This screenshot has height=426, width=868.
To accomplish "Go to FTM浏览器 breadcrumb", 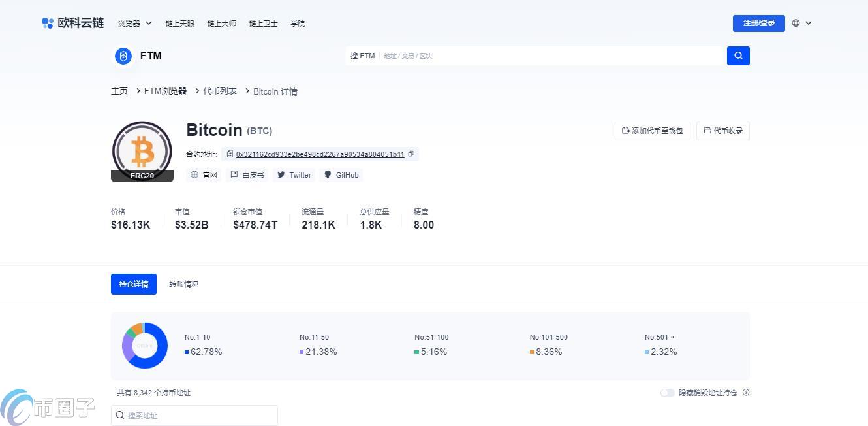I will coord(165,91).
